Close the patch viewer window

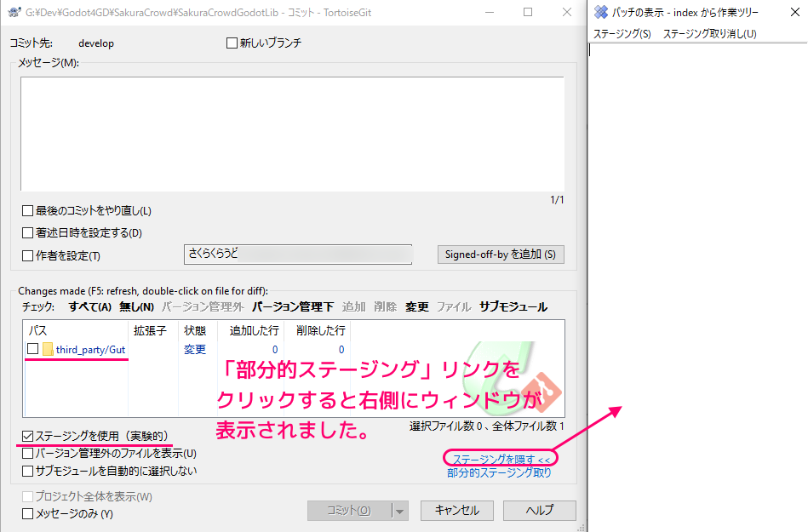point(794,12)
